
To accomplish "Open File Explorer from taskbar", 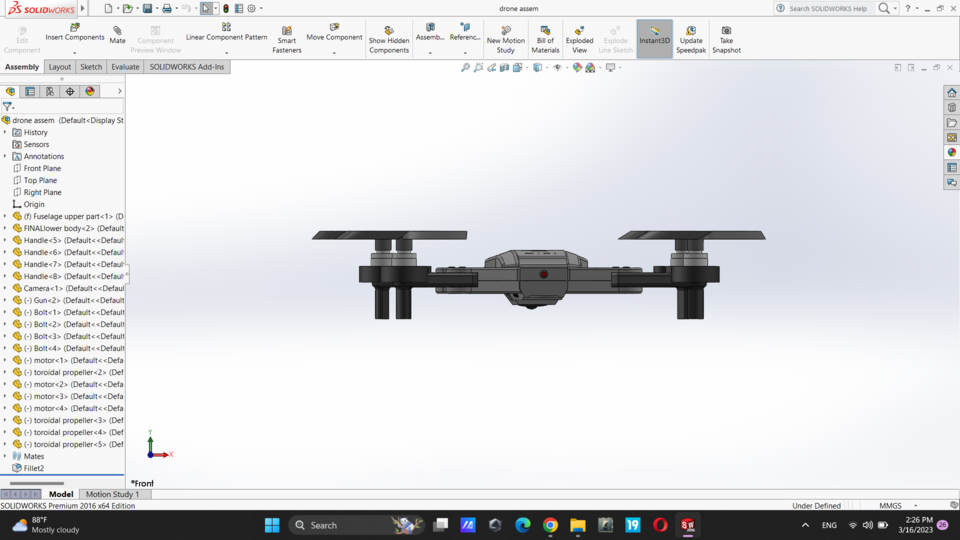I will pyautogui.click(x=577, y=525).
